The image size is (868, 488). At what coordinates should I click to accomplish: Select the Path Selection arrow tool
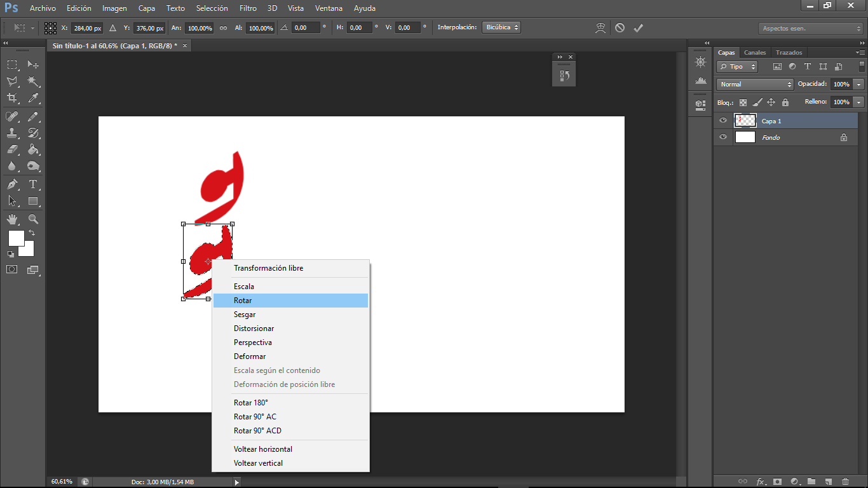click(x=12, y=201)
